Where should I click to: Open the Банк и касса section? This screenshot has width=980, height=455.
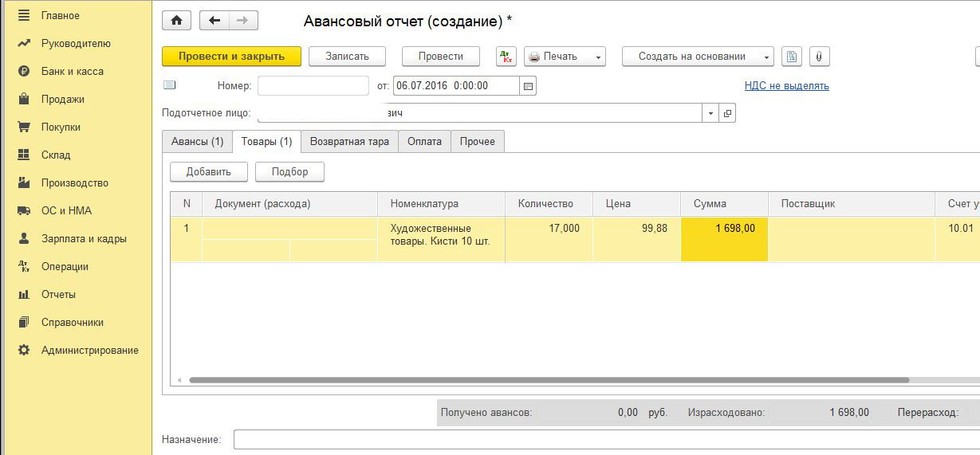click(72, 71)
